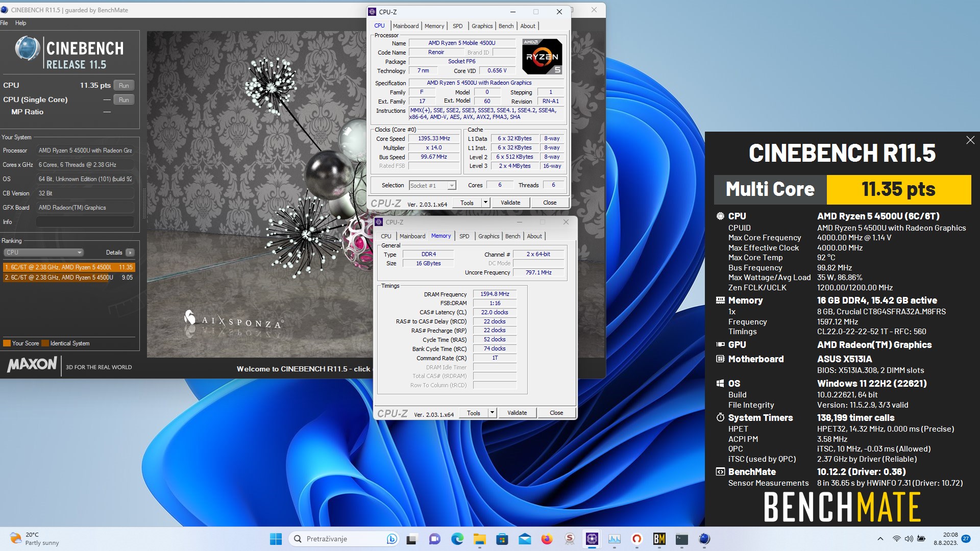This screenshot has width=980, height=551.
Task: Click the Identical System legend swatch
Action: click(x=45, y=343)
